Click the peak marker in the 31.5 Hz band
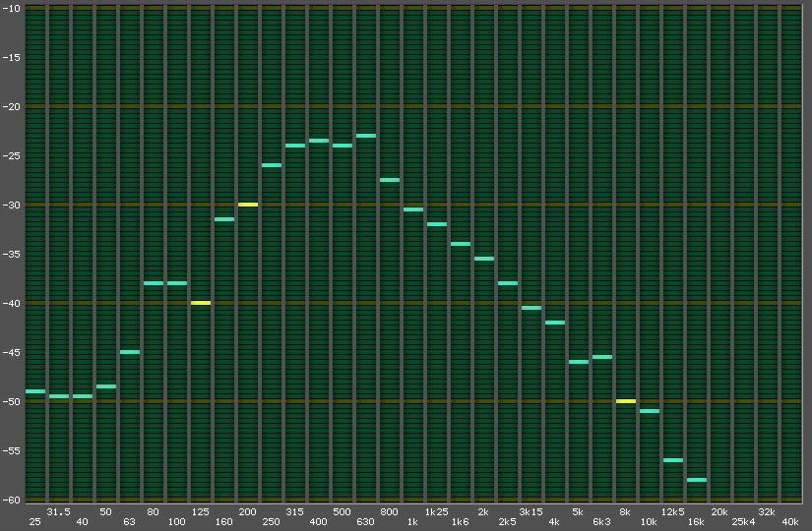Image resolution: width=812 pixels, height=531 pixels. click(59, 396)
